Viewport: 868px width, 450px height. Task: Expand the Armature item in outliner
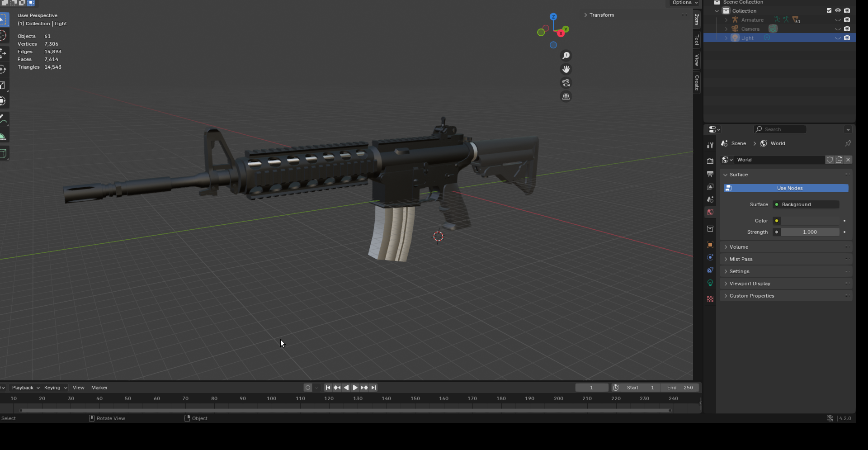(x=726, y=20)
